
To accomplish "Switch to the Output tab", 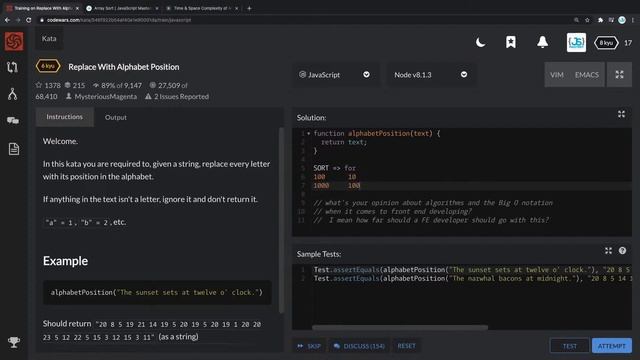I will tap(116, 118).
